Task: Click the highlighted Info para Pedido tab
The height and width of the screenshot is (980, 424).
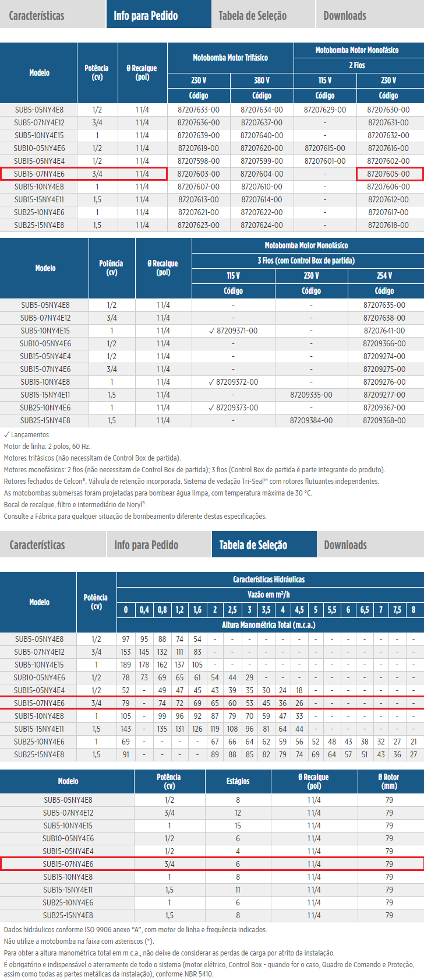Action: click(146, 15)
